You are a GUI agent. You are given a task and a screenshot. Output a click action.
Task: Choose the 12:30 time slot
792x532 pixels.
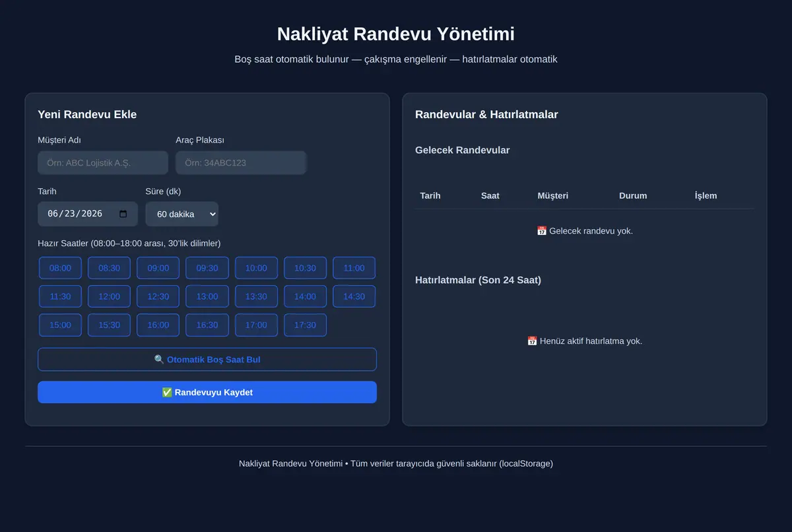(x=158, y=296)
